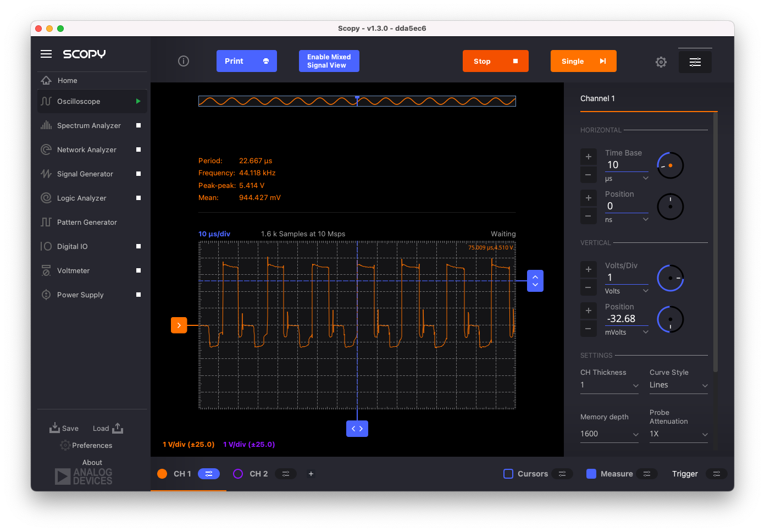
Task: Click the Logic Analyzer icon
Action: coord(46,198)
